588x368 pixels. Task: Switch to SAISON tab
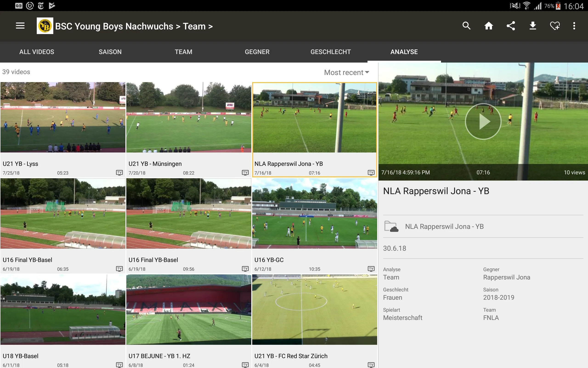click(x=110, y=52)
